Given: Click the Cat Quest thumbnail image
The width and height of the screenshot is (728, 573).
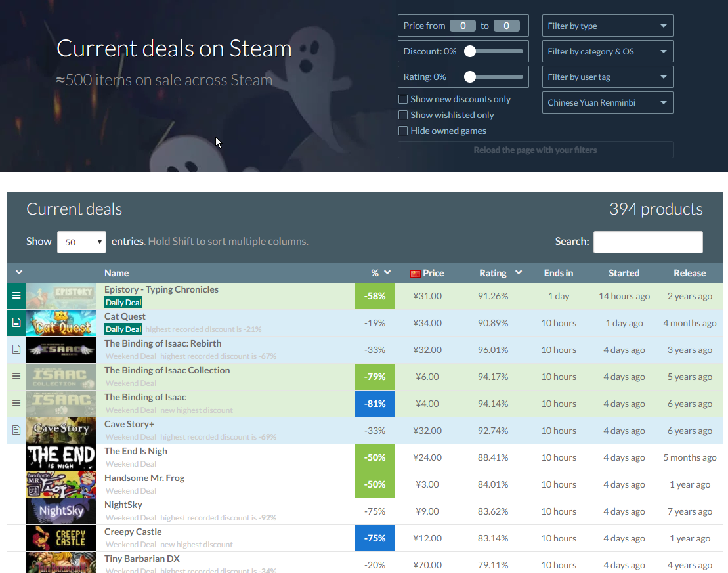Looking at the screenshot, I should 61,323.
